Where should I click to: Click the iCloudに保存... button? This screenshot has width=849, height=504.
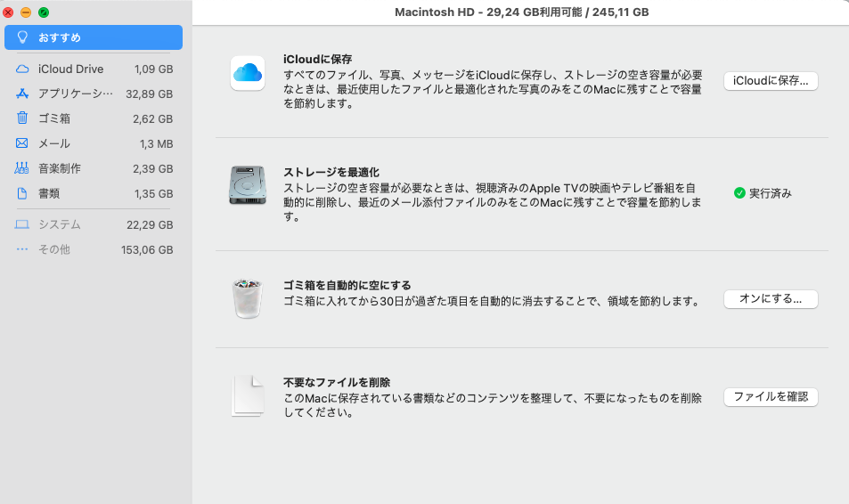point(771,81)
